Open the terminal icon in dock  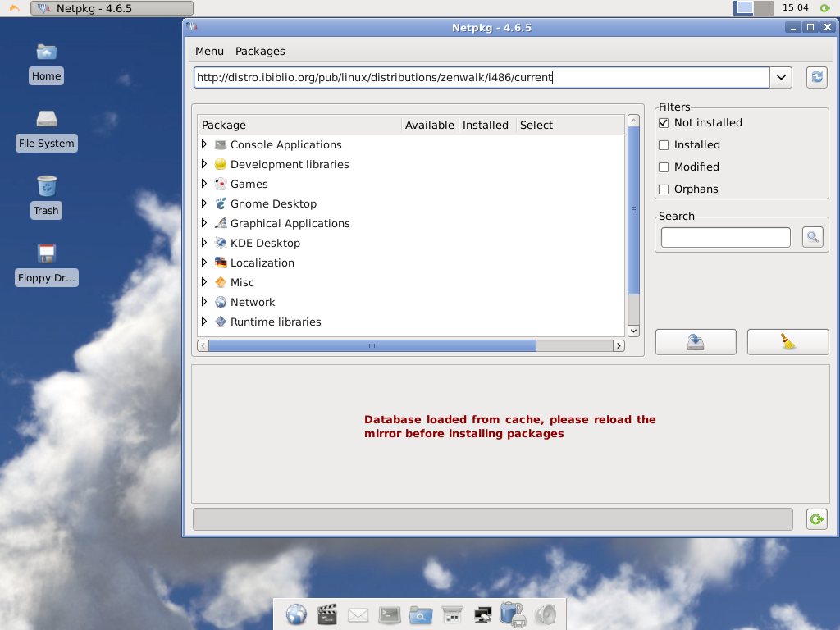390,614
